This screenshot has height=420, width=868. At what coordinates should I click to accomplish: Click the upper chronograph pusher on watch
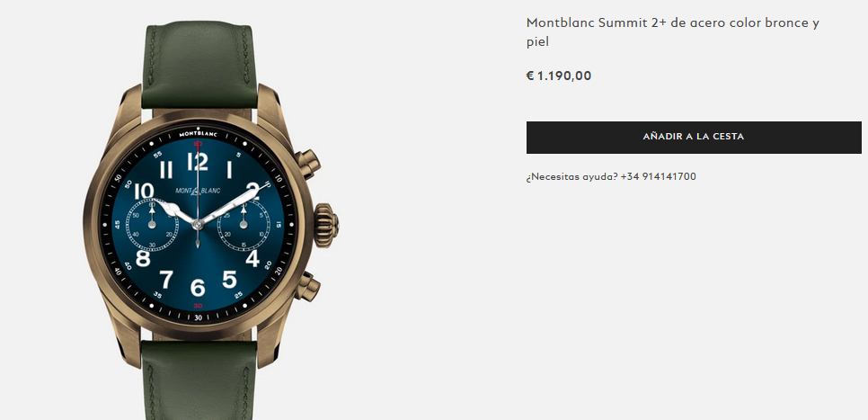click(x=308, y=164)
